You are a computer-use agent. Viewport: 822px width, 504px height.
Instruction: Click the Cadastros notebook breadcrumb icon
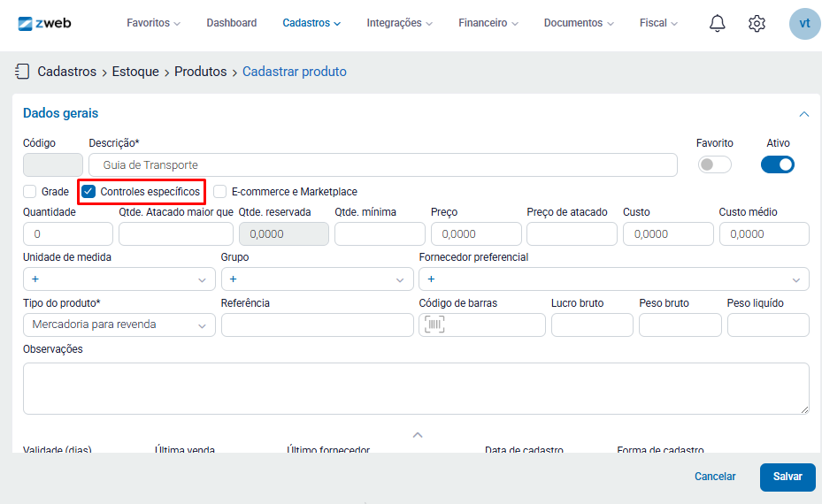pyautogui.click(x=23, y=72)
